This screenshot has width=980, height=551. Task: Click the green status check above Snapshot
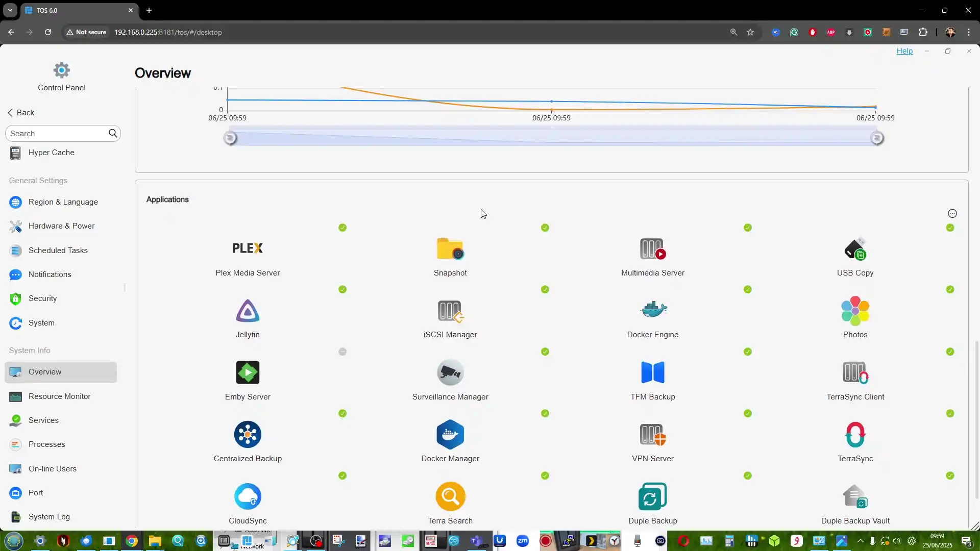tap(545, 228)
